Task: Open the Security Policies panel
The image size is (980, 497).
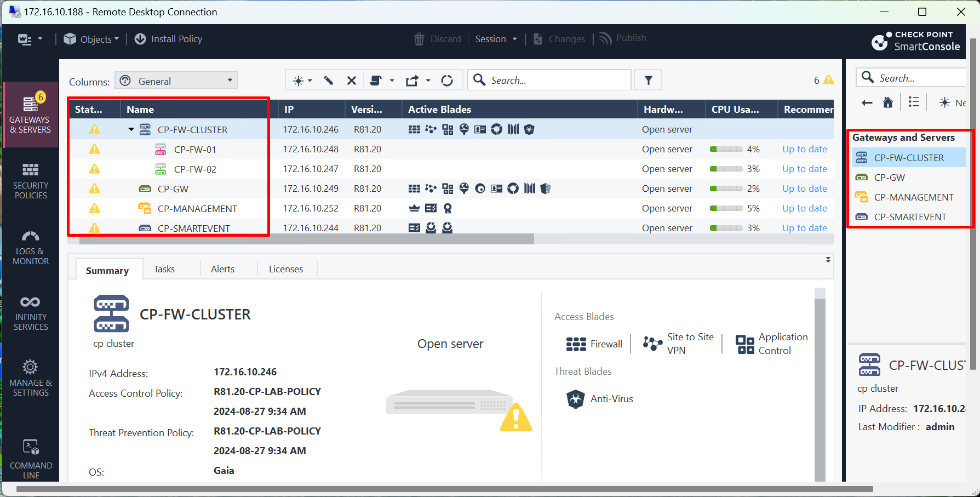Action: 30,181
